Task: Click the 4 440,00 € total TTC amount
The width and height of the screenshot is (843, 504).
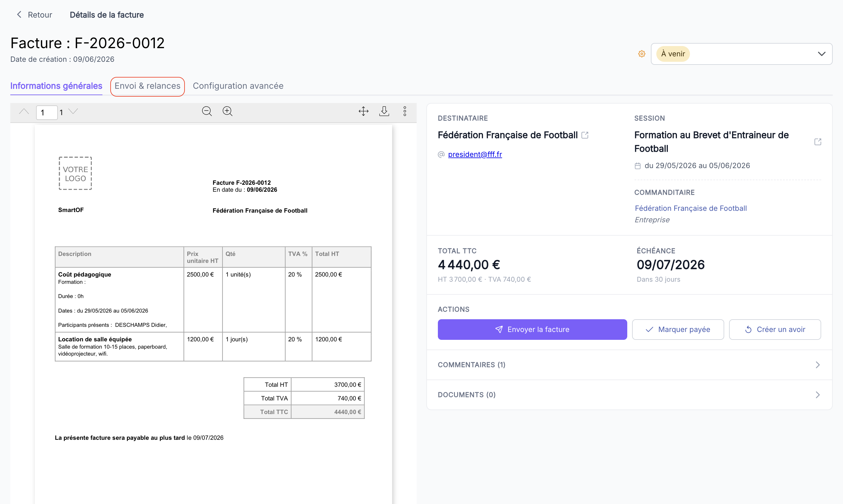Action: coord(468,264)
